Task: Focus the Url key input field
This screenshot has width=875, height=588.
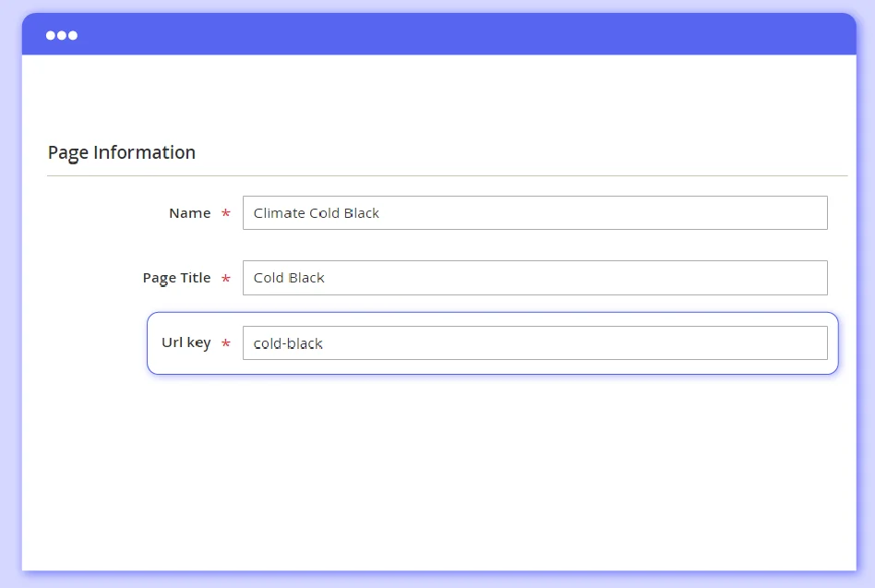Action: pos(534,343)
